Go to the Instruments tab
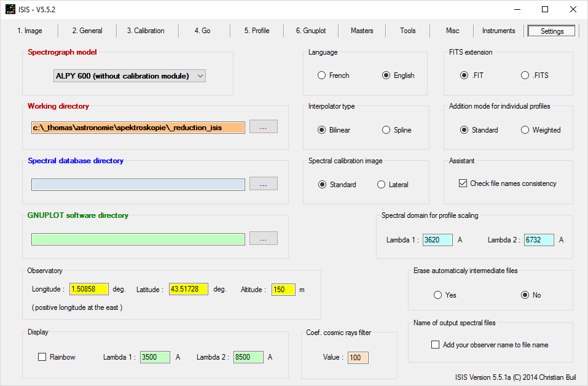Viewport: 588px width, 386px height. [x=498, y=31]
